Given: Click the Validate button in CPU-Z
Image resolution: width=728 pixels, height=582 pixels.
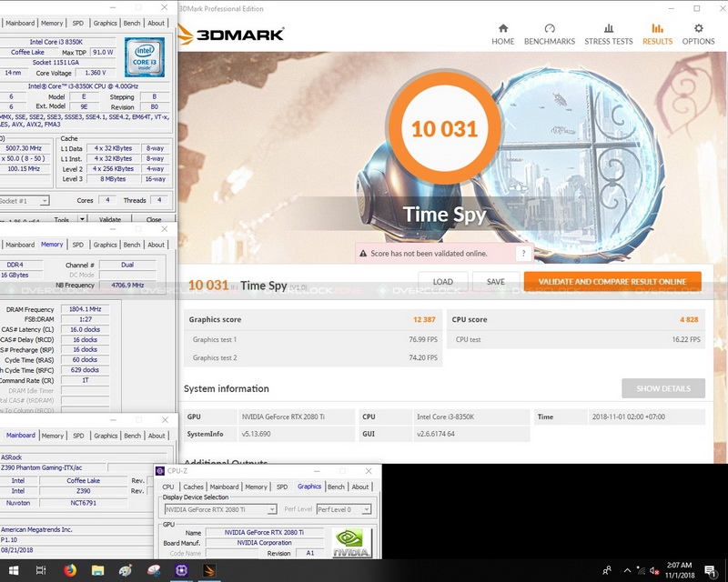Looking at the screenshot, I should [x=110, y=219].
